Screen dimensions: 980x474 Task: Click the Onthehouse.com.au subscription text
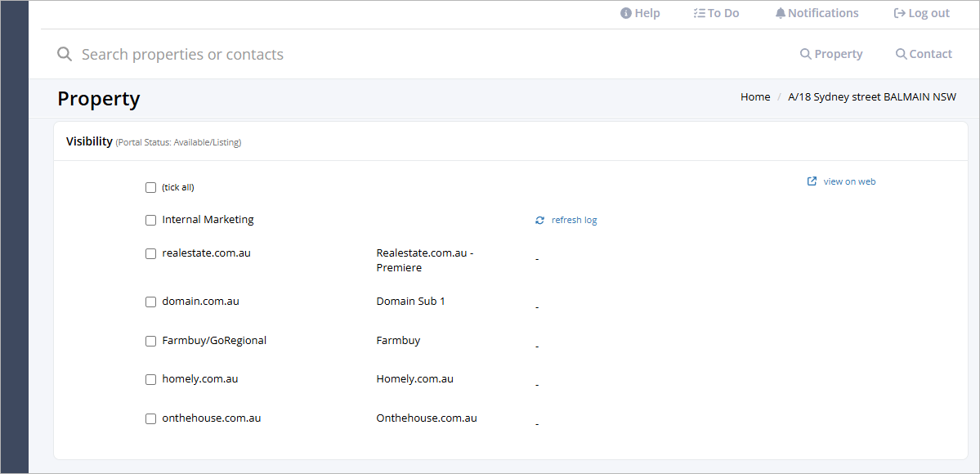427,418
